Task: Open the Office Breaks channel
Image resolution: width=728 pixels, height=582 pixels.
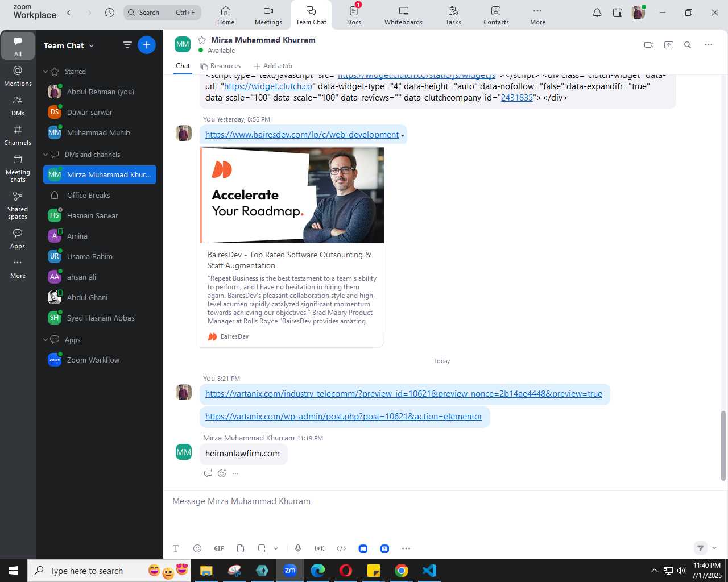Action: [100, 196]
